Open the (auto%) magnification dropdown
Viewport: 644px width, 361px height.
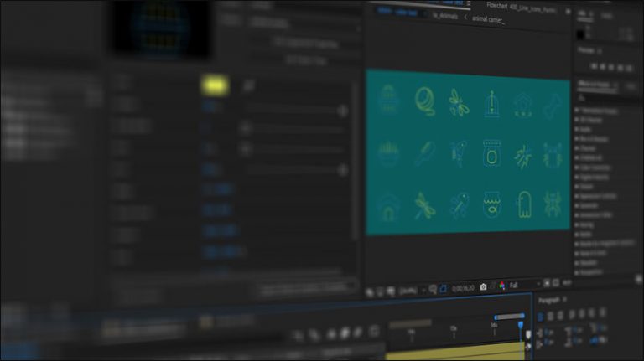[412, 290]
